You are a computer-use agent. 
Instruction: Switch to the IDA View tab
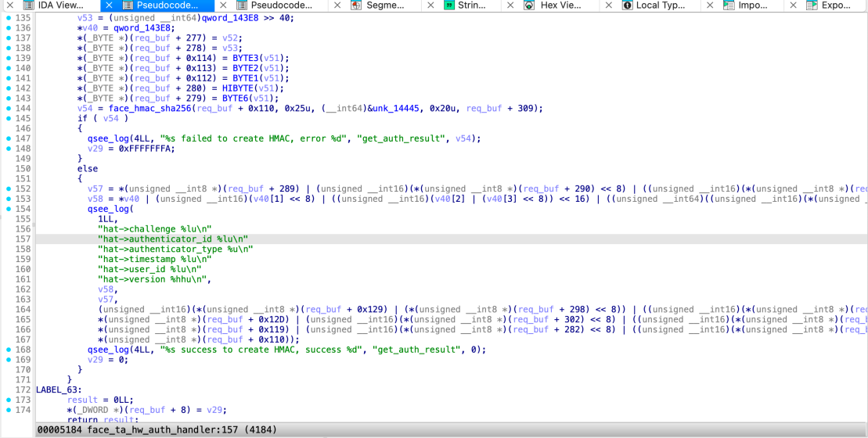tap(61, 5)
